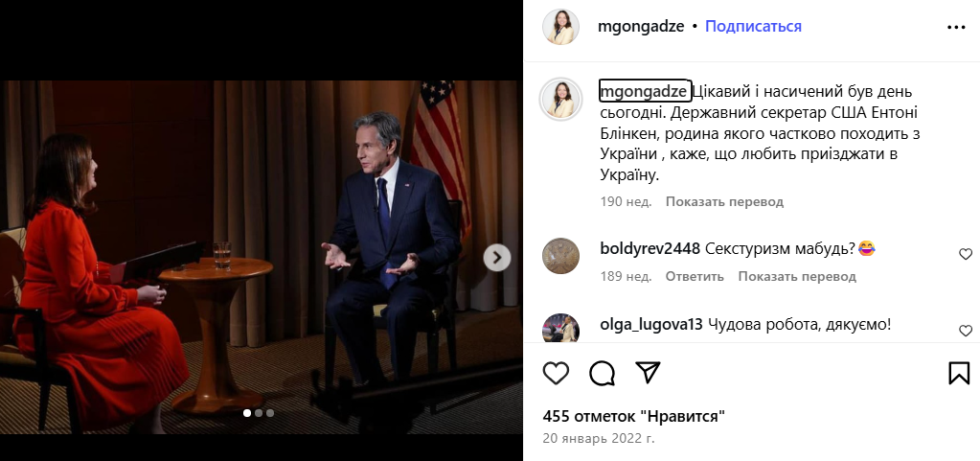Open olga_lugova13's profile avatar
This screenshot has width=980, height=461.
(560, 328)
